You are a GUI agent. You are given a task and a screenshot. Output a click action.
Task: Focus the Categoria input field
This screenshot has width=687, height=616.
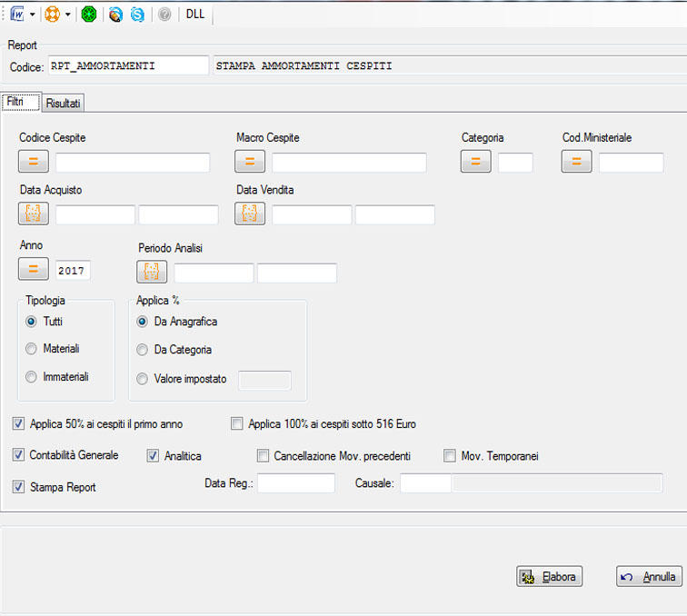[515, 163]
